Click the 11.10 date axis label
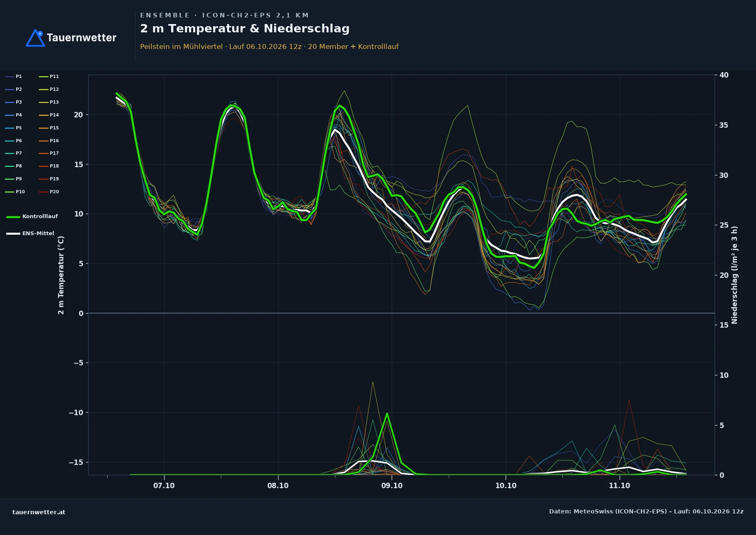The width and height of the screenshot is (756, 535). point(619,486)
